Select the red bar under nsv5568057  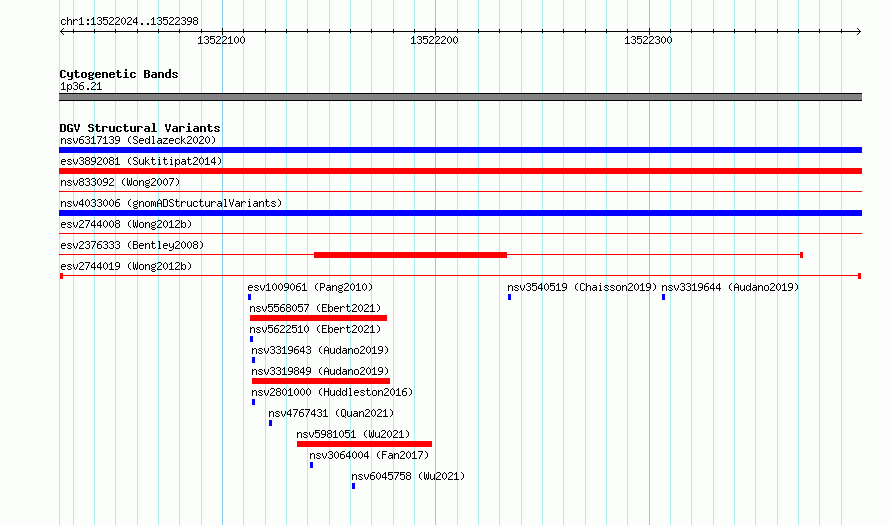pyautogui.click(x=318, y=318)
